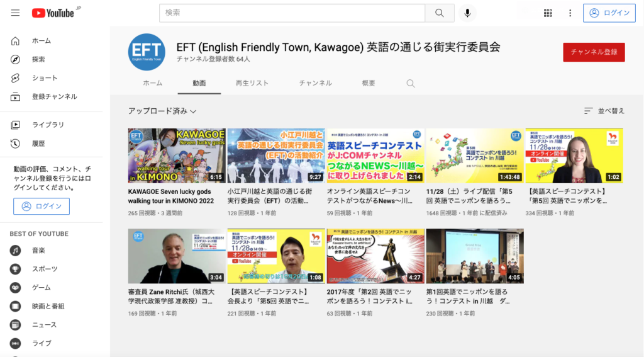Click the 検索 search input field
Screen dimensions: 644x357
(292, 13)
